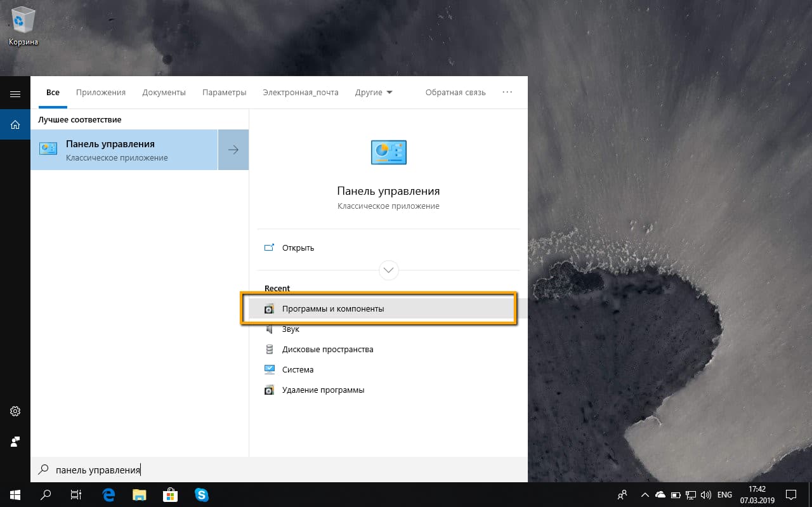The width and height of the screenshot is (812, 507).
Task: Expand the search sidebar hamburger menu
Action: [x=15, y=94]
